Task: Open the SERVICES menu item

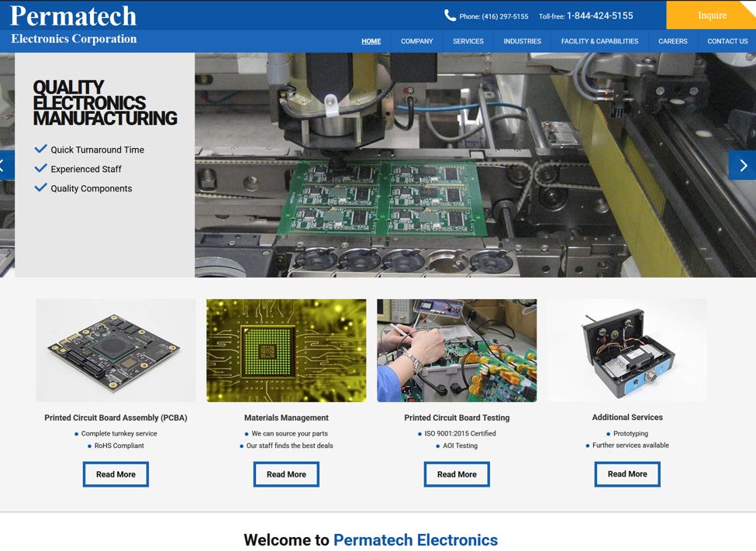Action: tap(468, 41)
